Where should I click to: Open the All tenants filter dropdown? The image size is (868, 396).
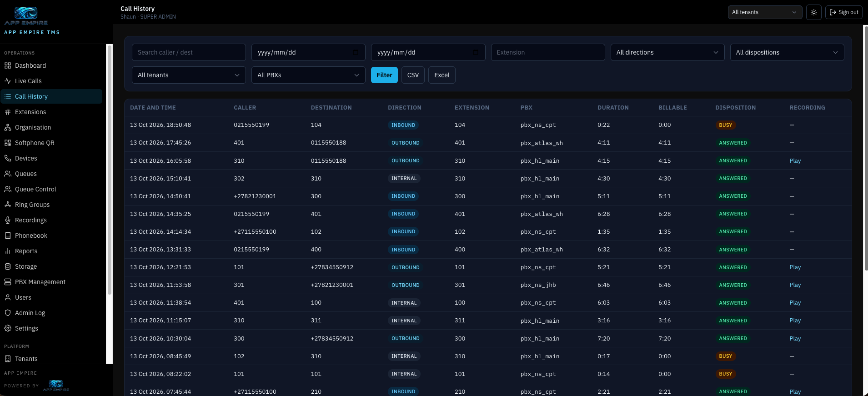pos(189,75)
